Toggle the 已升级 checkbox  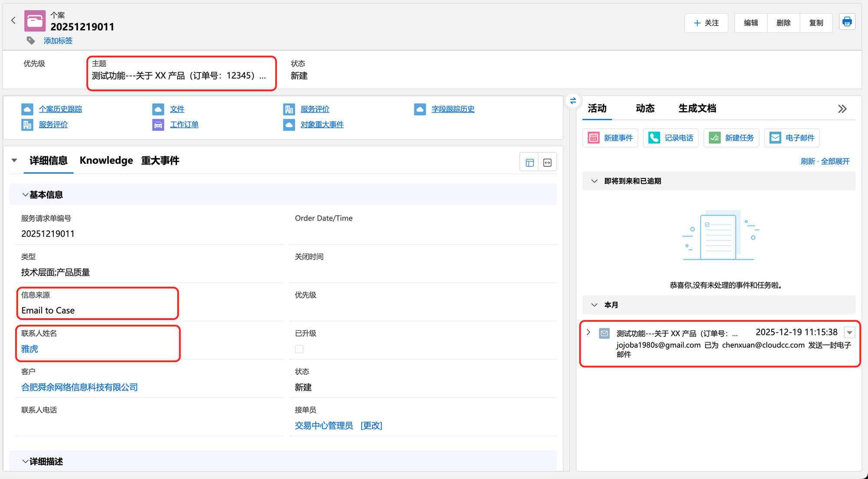[x=299, y=349]
